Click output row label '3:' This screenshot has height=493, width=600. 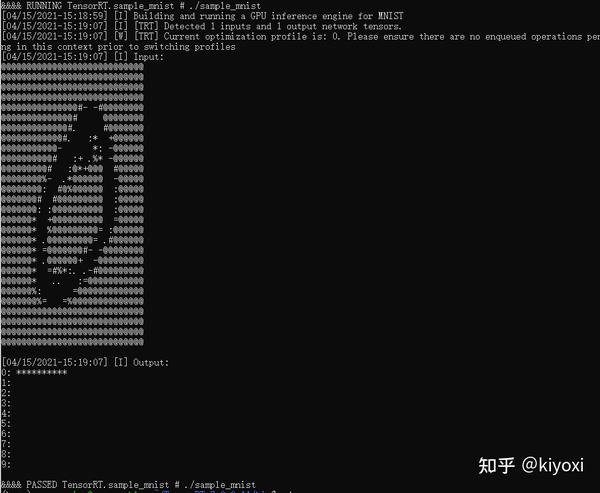click(6, 403)
